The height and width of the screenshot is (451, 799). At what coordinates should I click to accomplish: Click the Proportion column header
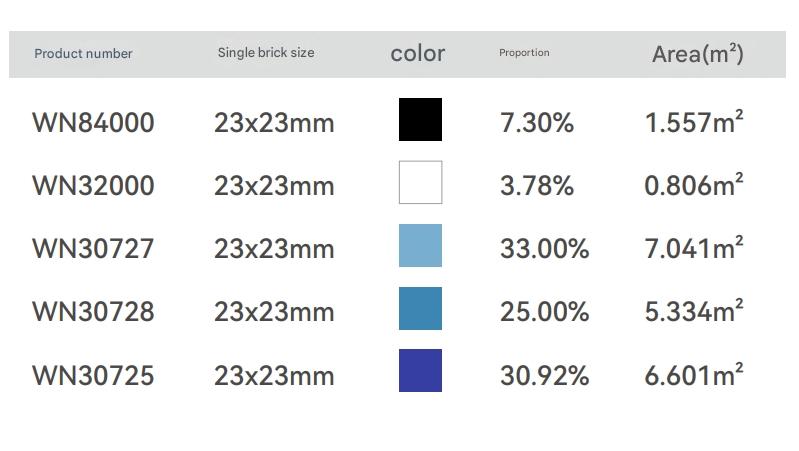524,53
